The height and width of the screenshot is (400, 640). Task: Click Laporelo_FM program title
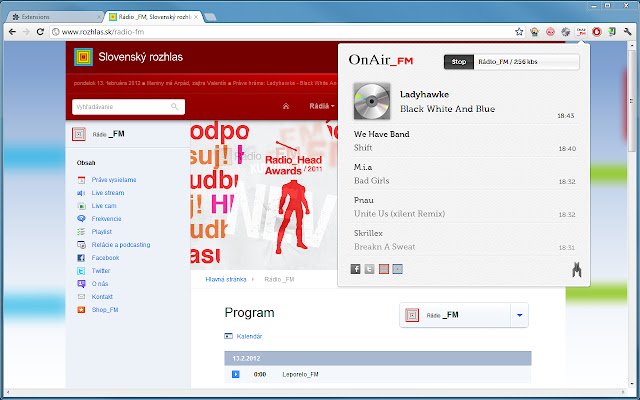(300, 374)
